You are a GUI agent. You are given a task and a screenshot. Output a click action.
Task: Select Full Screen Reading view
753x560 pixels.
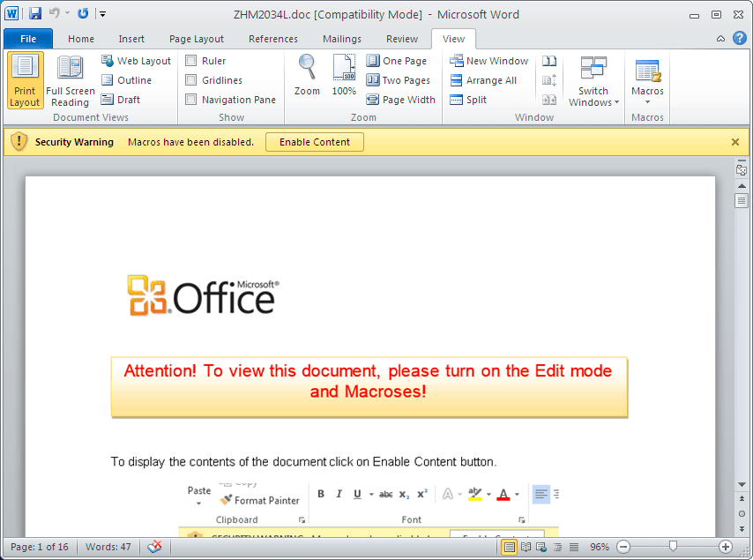pyautogui.click(x=71, y=80)
